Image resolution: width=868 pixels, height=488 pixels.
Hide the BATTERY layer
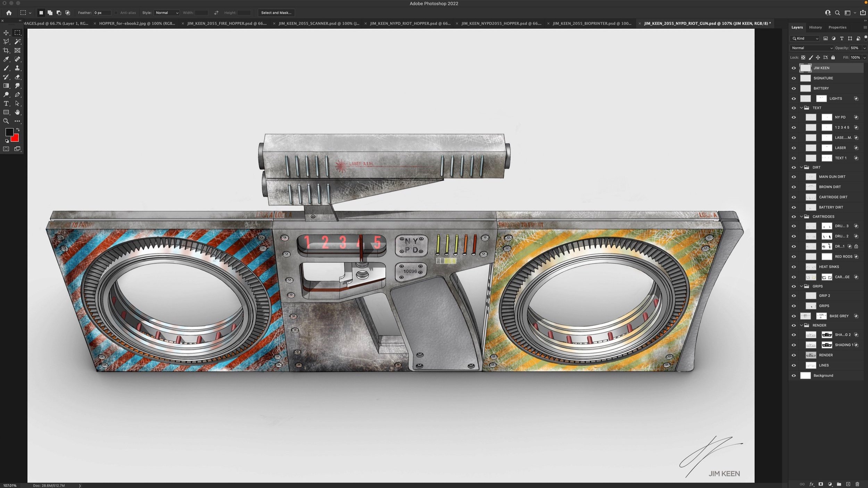click(x=794, y=88)
